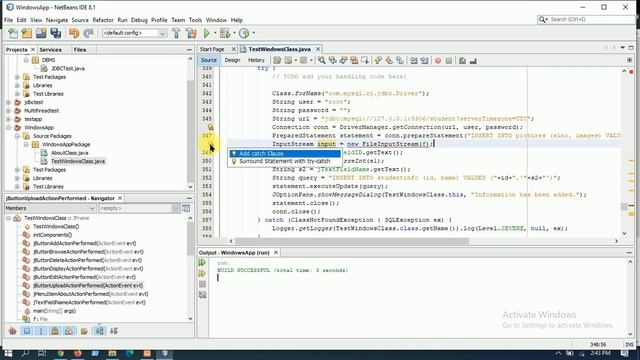Toggle Show Inner Classes filter in Navigator
This screenshot has height=360, width=640.
coord(69,331)
